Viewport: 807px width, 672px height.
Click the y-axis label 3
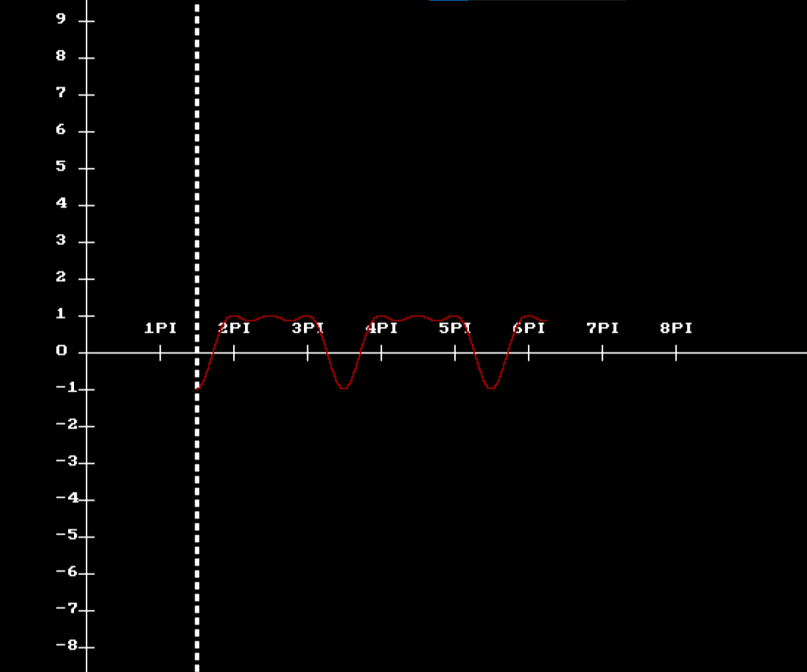tap(62, 240)
